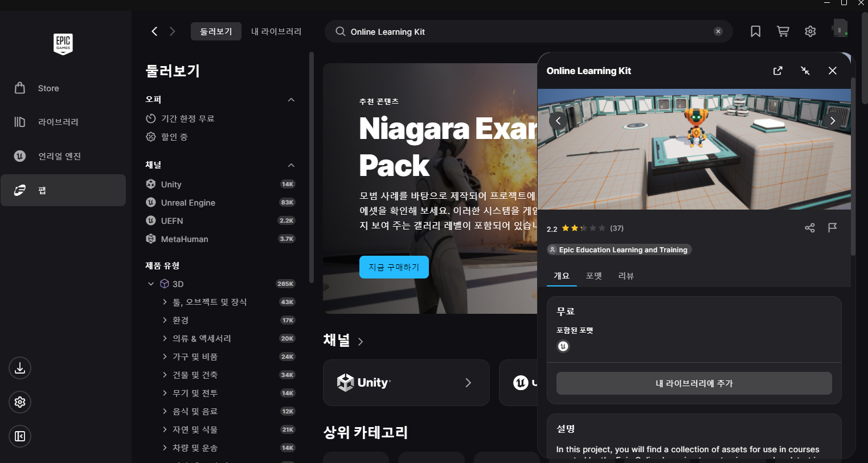Go forward with the right arrow
The width and height of the screenshot is (868, 463).
[173, 31]
